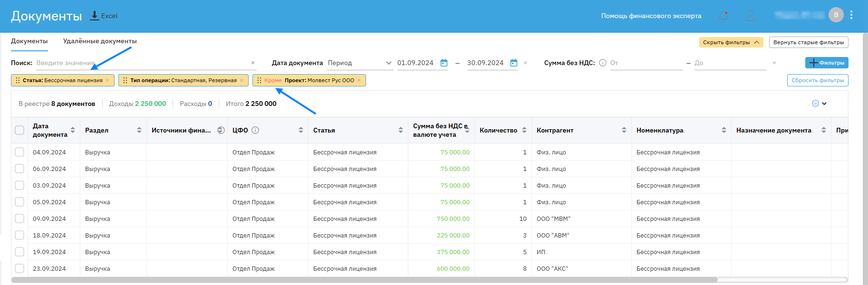
Task: Open notifications bell icon
Action: (x=723, y=16)
